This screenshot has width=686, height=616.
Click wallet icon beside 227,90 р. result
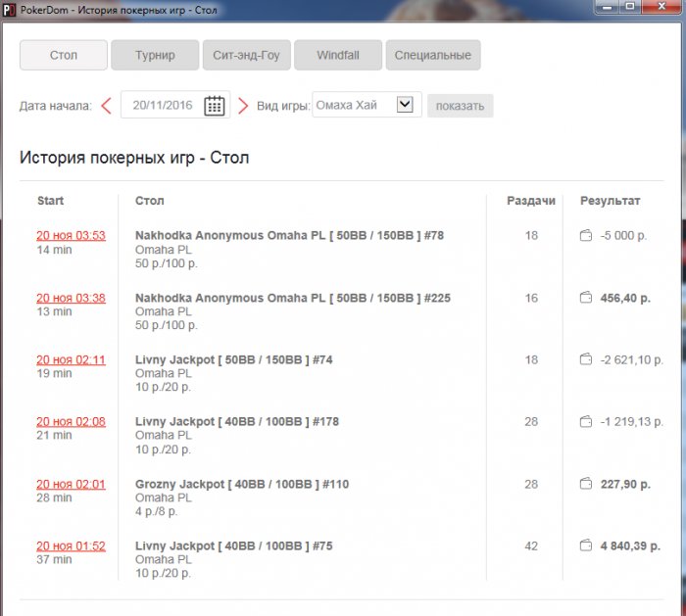pyautogui.click(x=585, y=484)
